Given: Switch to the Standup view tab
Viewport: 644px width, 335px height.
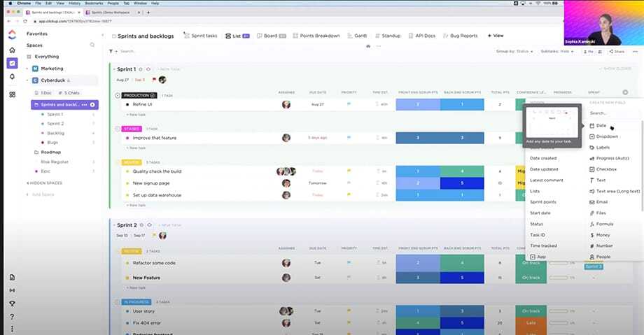Looking at the screenshot, I should [387, 36].
